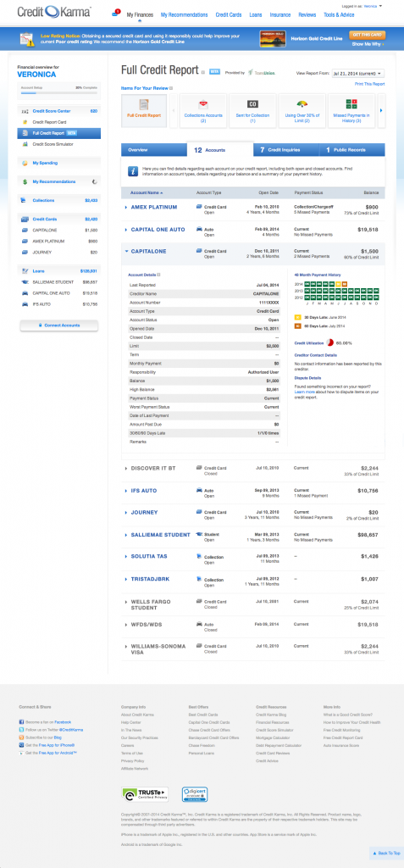Click the SOLUTIA TAS account name
This screenshot has width=404, height=868.
coord(149,556)
